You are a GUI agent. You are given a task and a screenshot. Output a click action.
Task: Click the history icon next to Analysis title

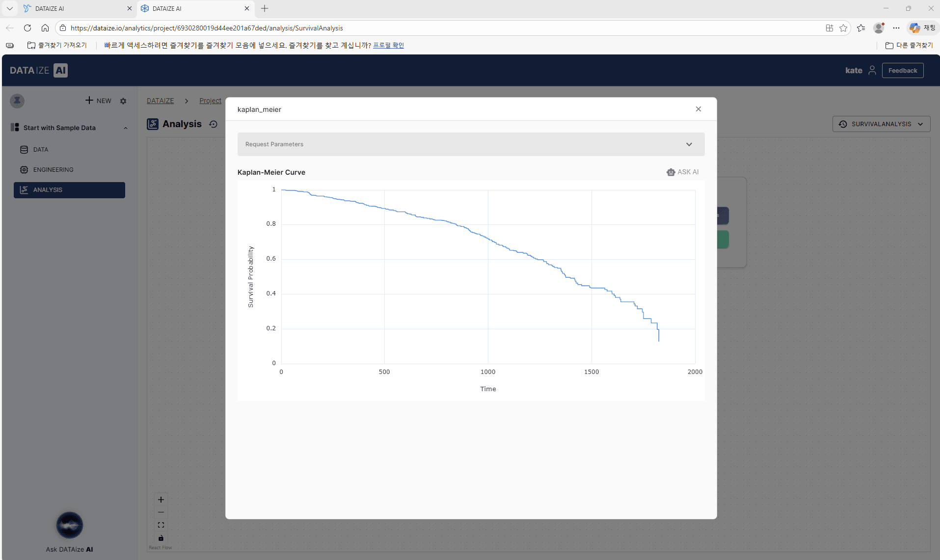click(213, 124)
